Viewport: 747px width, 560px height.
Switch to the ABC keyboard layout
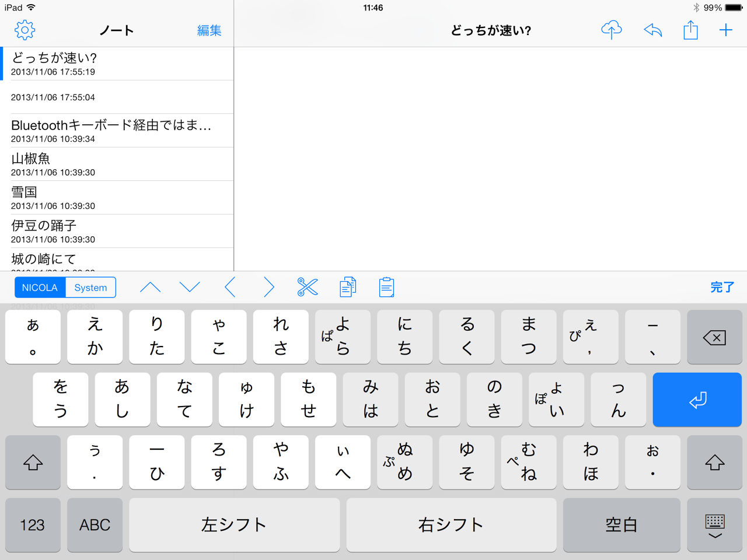click(x=95, y=525)
